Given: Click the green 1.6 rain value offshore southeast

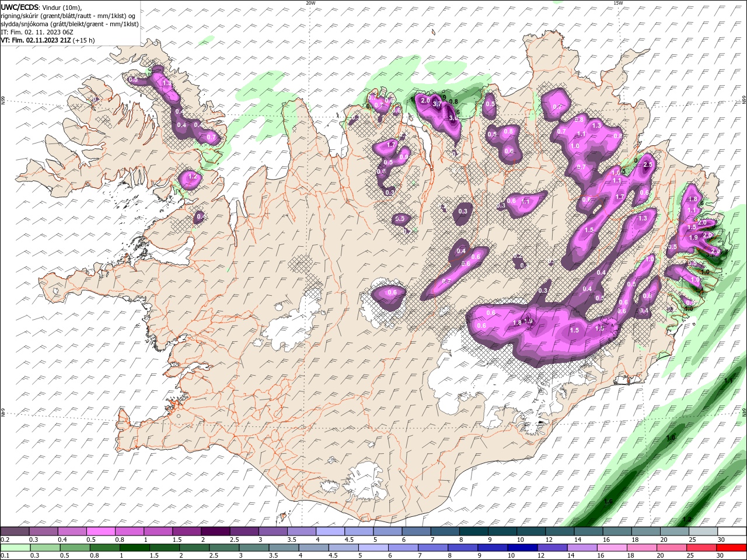Looking at the screenshot, I should [x=608, y=502].
